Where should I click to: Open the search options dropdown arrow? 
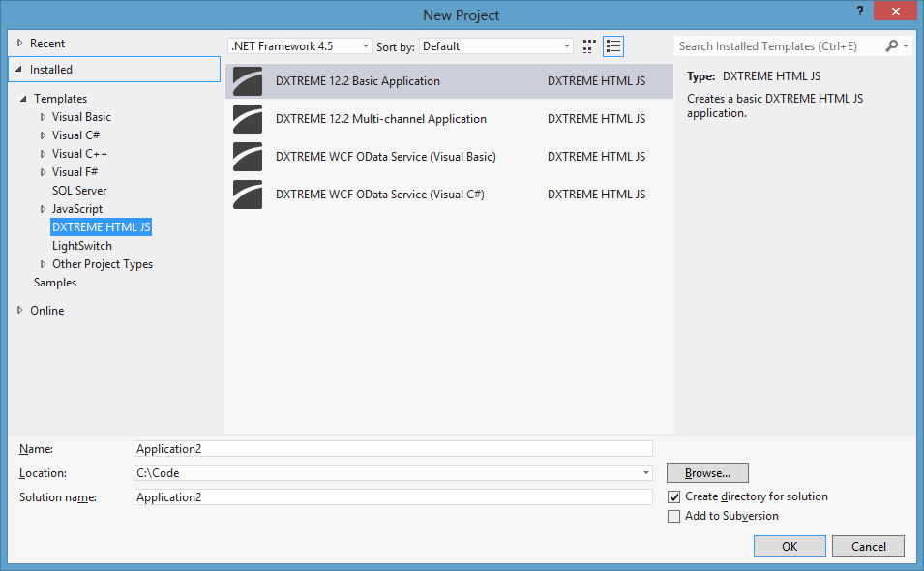[x=906, y=45]
